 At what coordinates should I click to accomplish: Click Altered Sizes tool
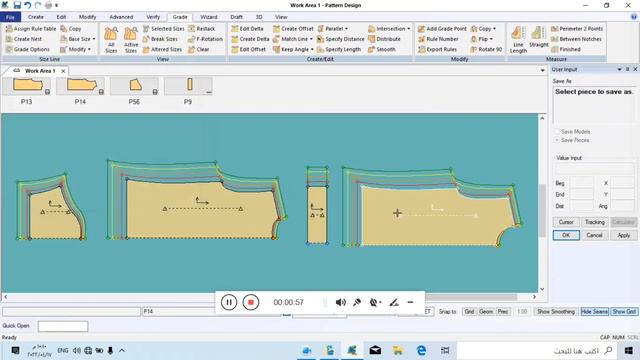[x=162, y=49]
